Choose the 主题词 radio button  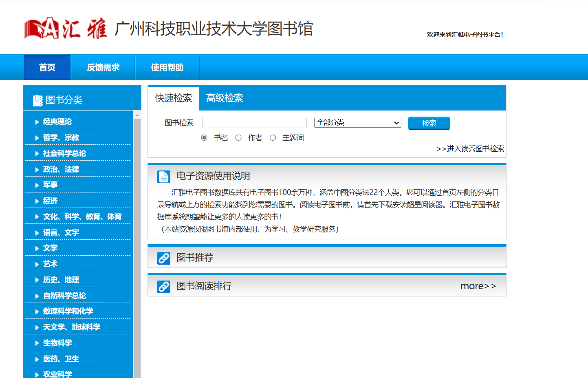point(273,138)
